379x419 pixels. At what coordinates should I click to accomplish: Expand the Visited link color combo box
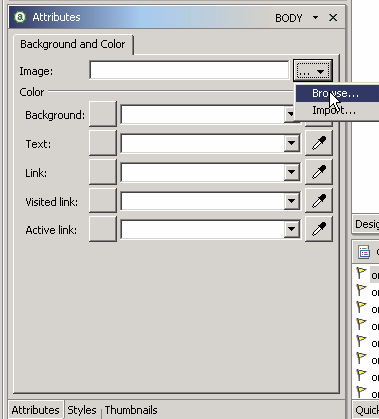click(291, 201)
